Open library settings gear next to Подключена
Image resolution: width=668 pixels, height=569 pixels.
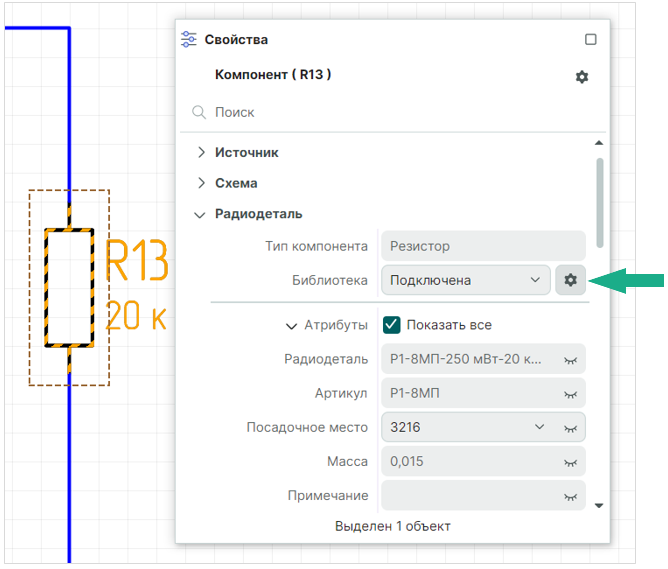570,280
